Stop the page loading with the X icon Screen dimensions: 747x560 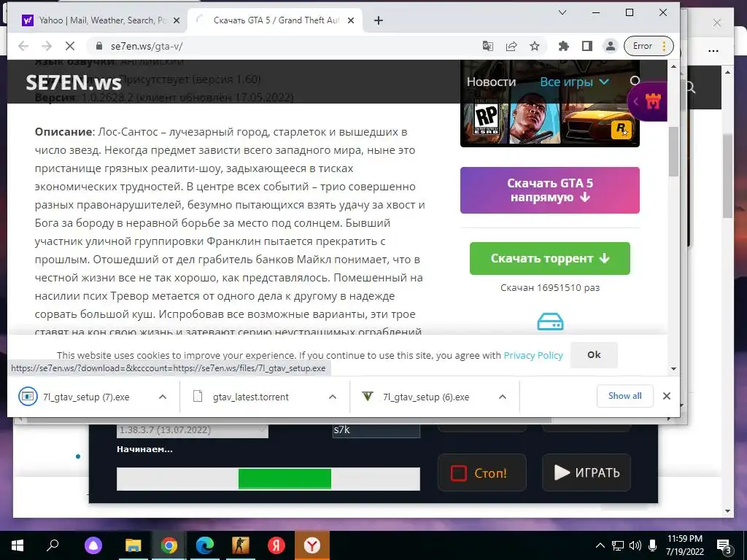(70, 46)
